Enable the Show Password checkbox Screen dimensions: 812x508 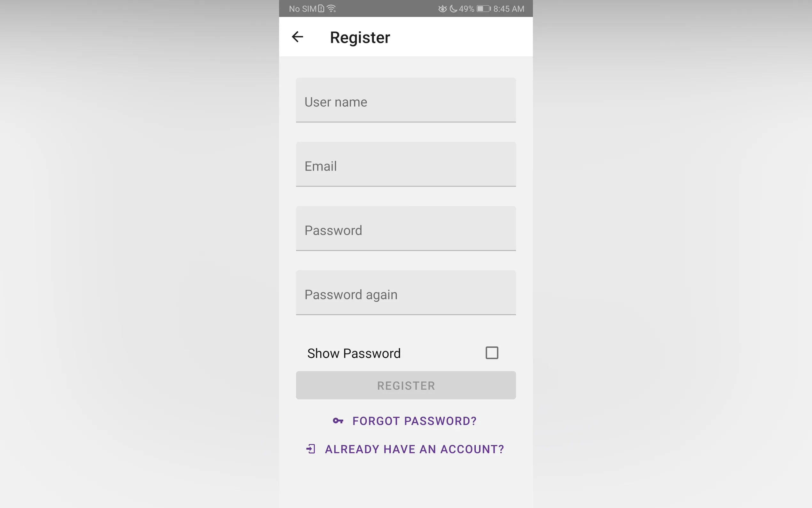(x=492, y=353)
